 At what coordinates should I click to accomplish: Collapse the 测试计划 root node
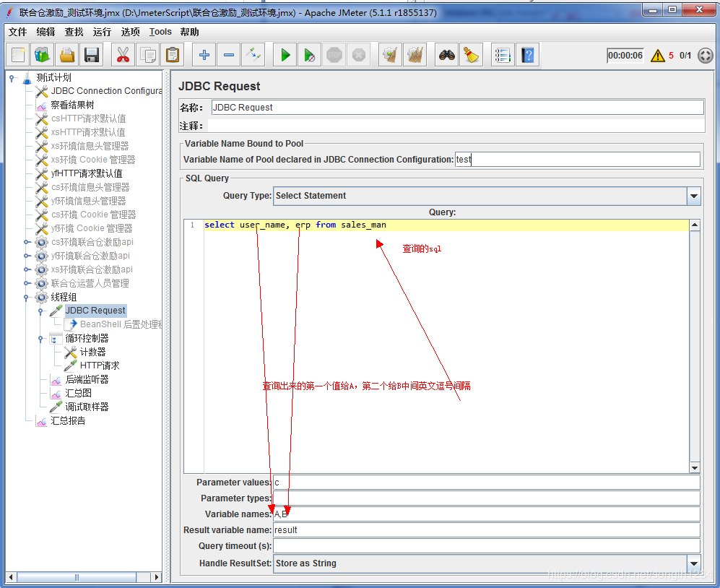tap(12, 78)
